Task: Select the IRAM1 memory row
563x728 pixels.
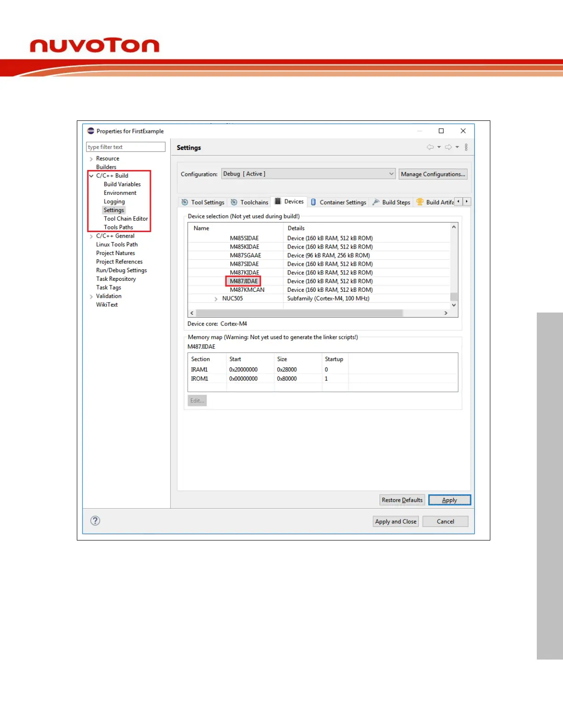Action: point(323,370)
